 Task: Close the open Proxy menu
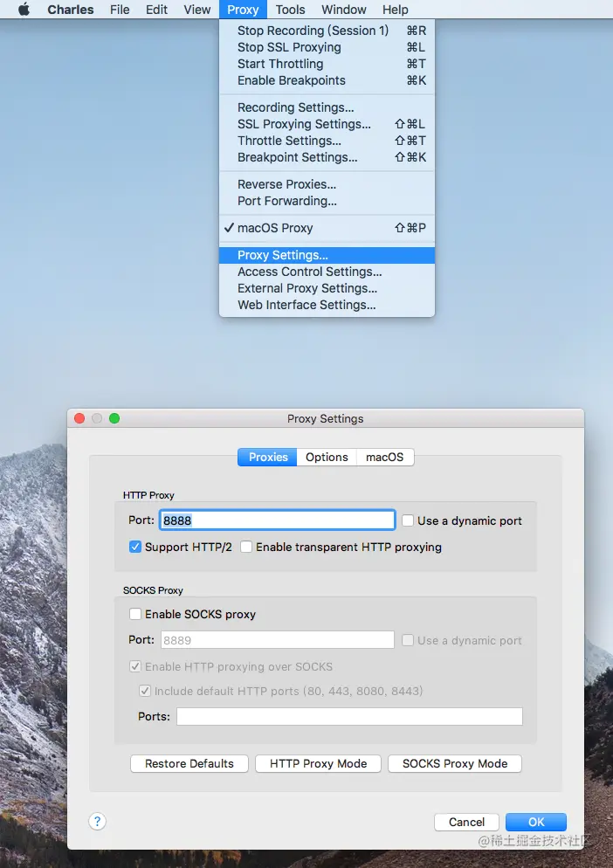243,10
